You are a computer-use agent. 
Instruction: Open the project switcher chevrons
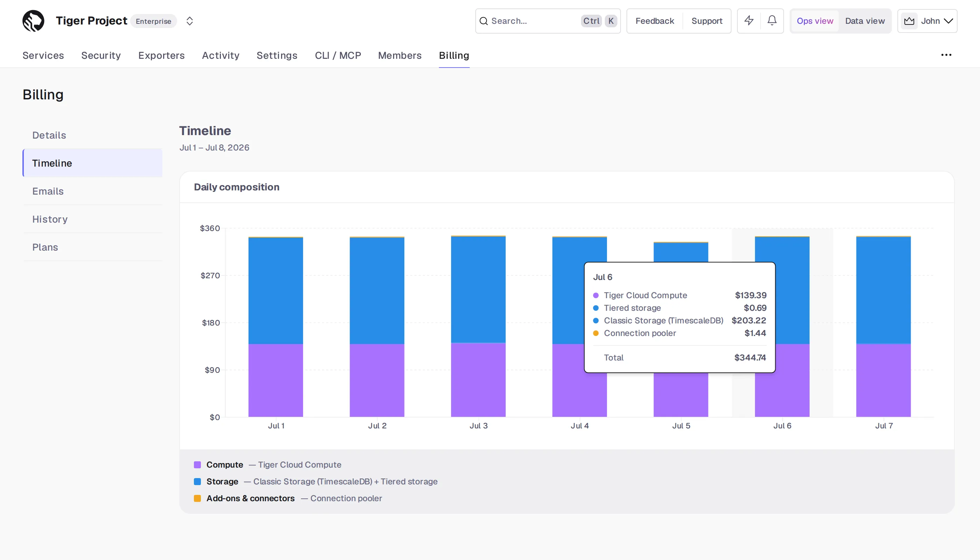pos(190,21)
